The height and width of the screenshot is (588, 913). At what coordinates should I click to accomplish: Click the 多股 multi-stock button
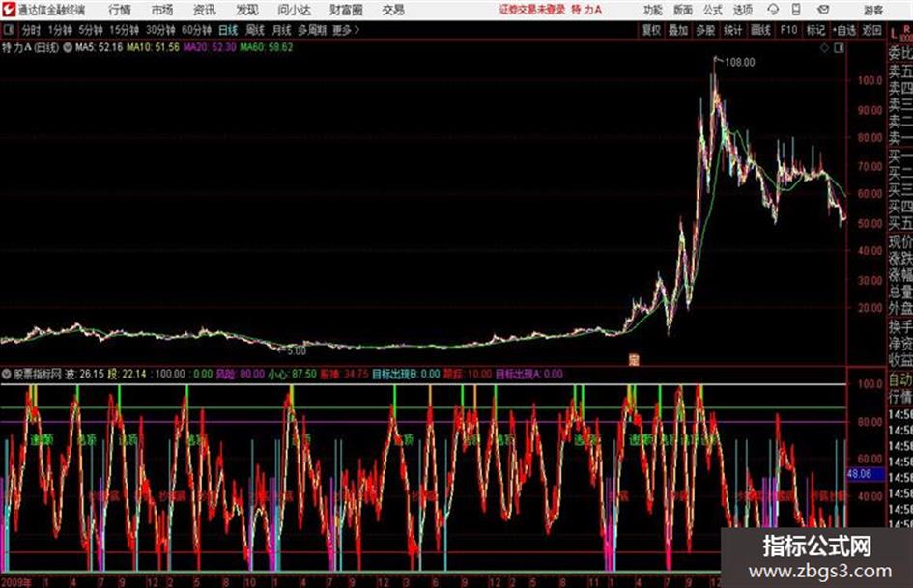tap(705, 30)
